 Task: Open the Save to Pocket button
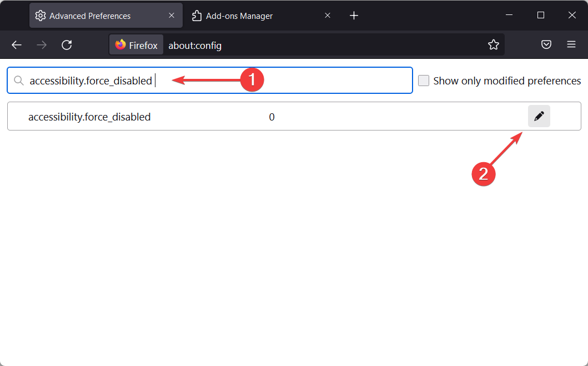tap(546, 44)
